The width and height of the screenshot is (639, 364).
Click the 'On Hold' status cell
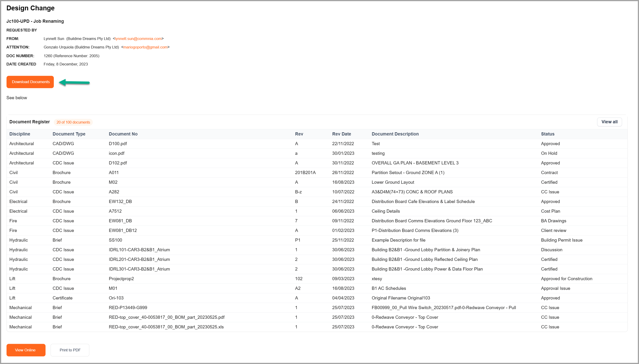[x=549, y=153]
